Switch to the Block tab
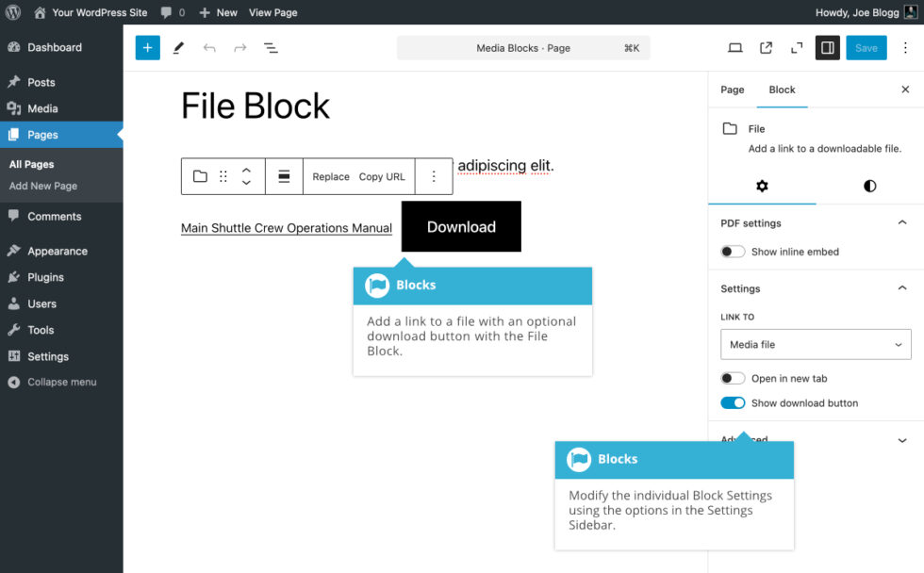Viewport: 924px width, 573px height. point(782,90)
